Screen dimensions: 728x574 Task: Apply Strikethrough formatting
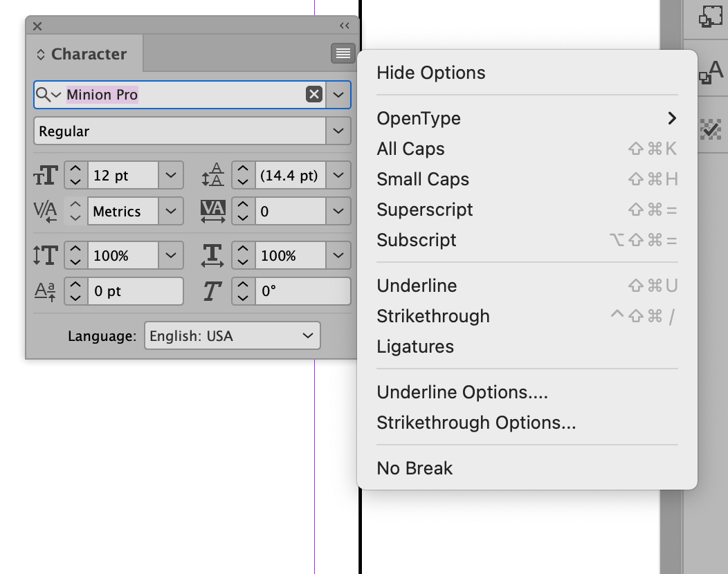pos(433,316)
